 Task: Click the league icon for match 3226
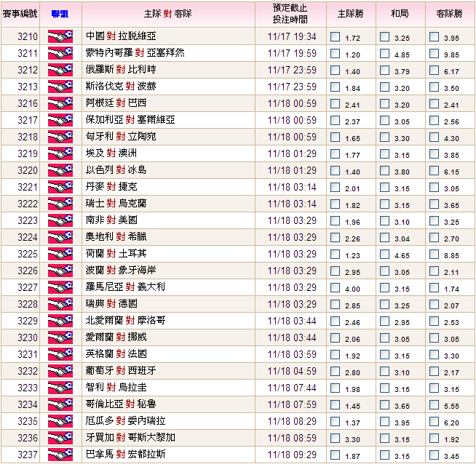(60, 271)
